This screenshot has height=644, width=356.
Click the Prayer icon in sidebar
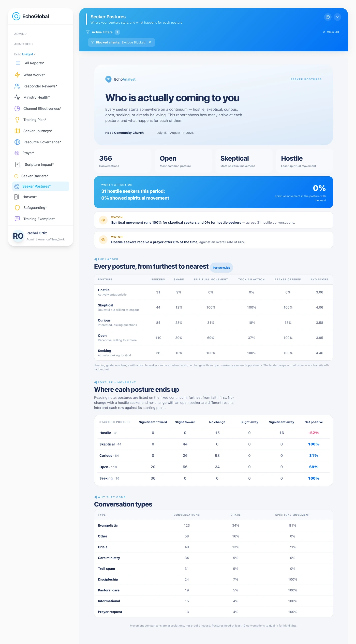pos(17,153)
